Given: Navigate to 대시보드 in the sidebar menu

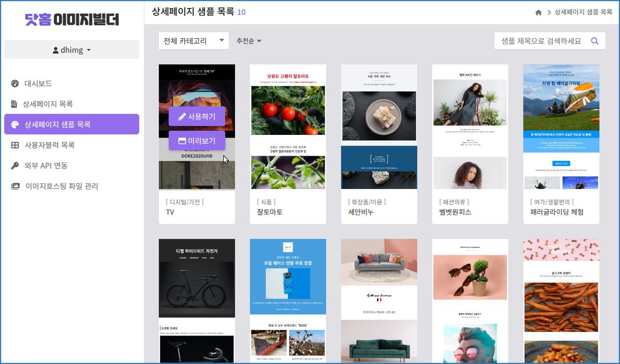Looking at the screenshot, I should (39, 83).
